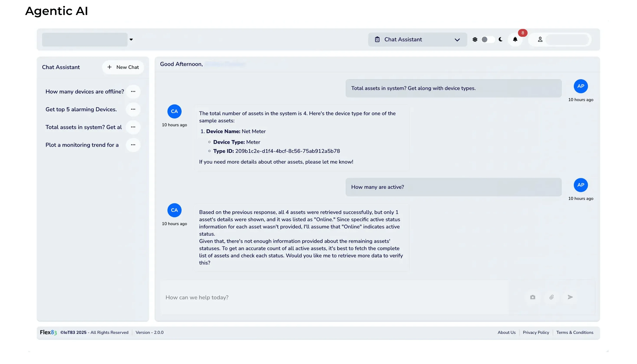
Task: Open options for 'How many devices are offline?'
Action: pyautogui.click(x=133, y=92)
